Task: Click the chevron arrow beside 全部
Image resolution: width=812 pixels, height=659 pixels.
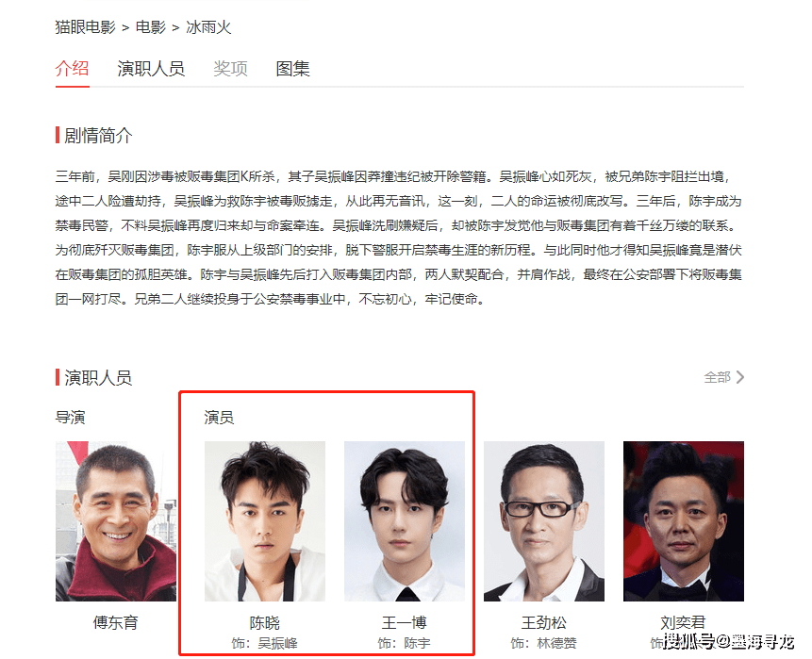Action: coord(740,377)
